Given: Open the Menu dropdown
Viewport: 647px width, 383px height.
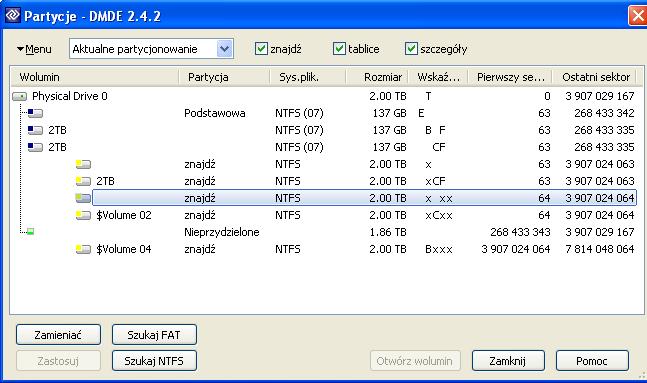Looking at the screenshot, I should [x=34, y=49].
